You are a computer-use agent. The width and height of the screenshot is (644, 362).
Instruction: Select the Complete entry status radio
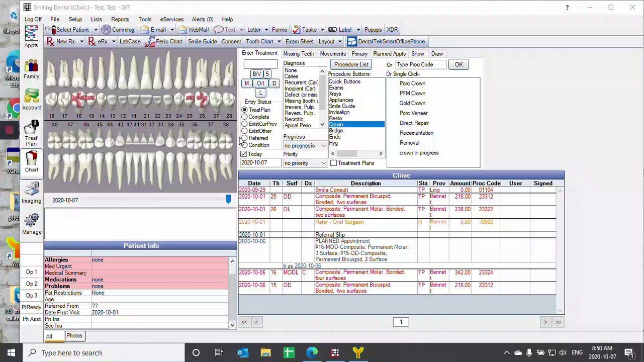pyautogui.click(x=244, y=117)
